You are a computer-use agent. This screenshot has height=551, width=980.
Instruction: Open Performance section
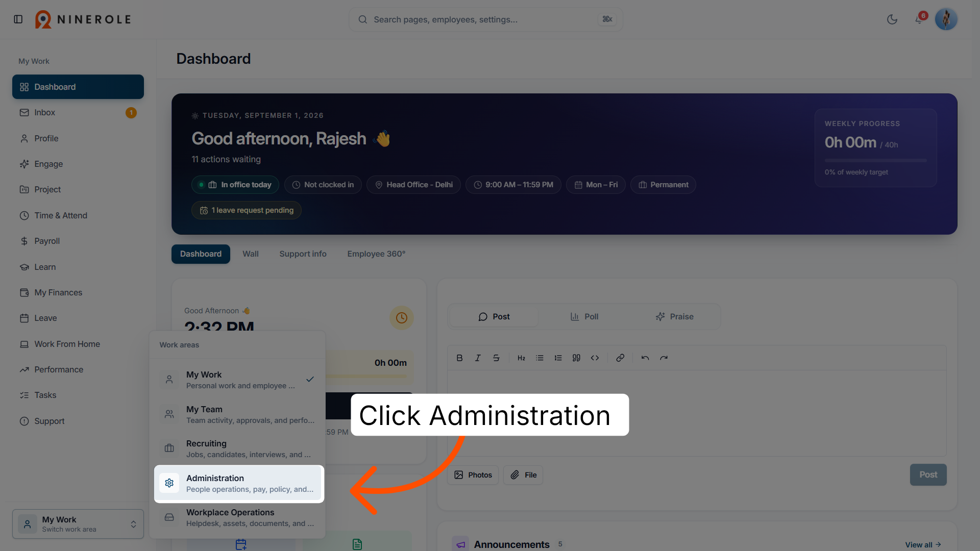coord(78,369)
